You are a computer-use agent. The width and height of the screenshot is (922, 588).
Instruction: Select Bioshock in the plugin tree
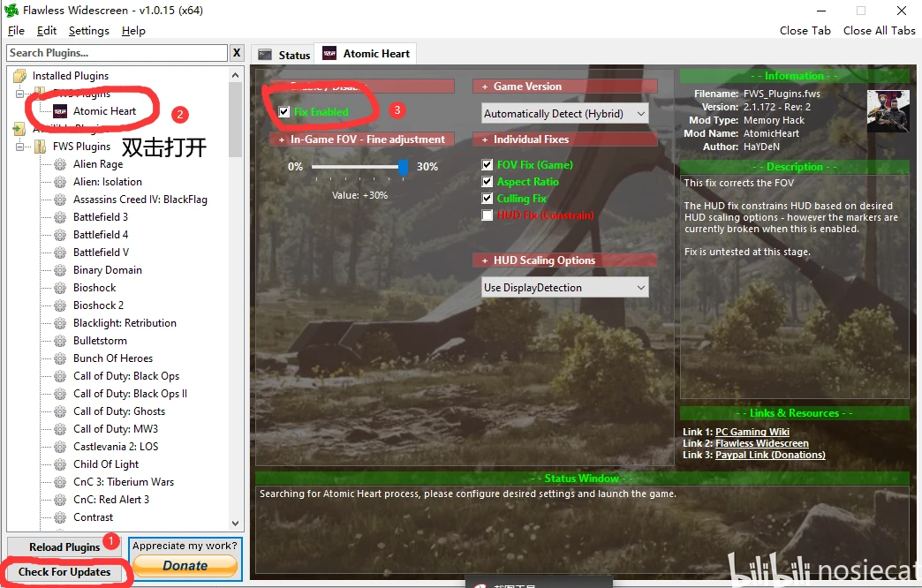coord(94,288)
